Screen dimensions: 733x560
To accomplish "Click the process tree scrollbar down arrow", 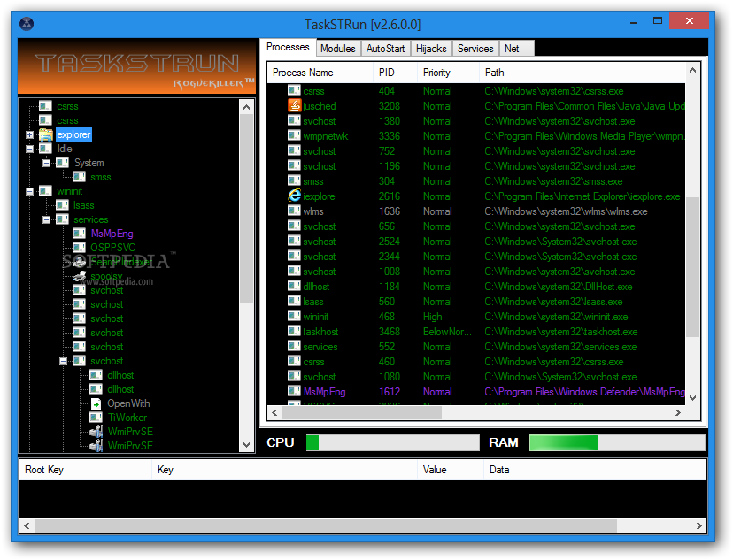I will click(246, 445).
